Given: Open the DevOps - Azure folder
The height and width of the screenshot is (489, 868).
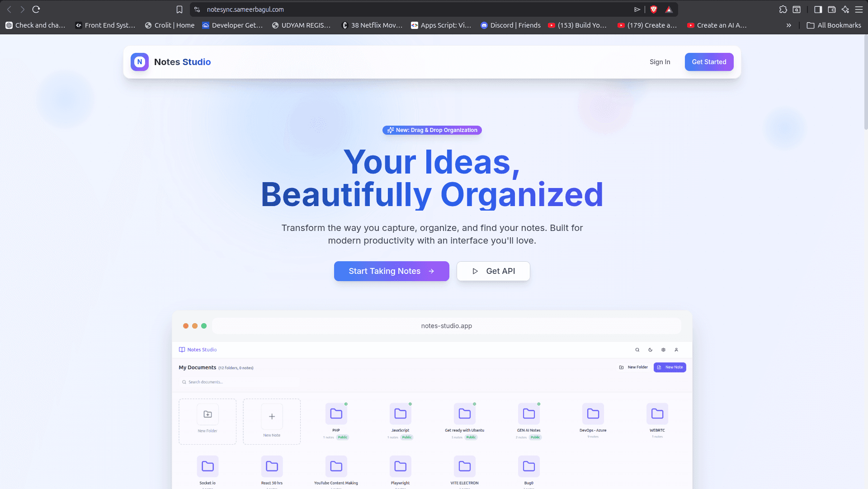Looking at the screenshot, I should click(x=593, y=414).
